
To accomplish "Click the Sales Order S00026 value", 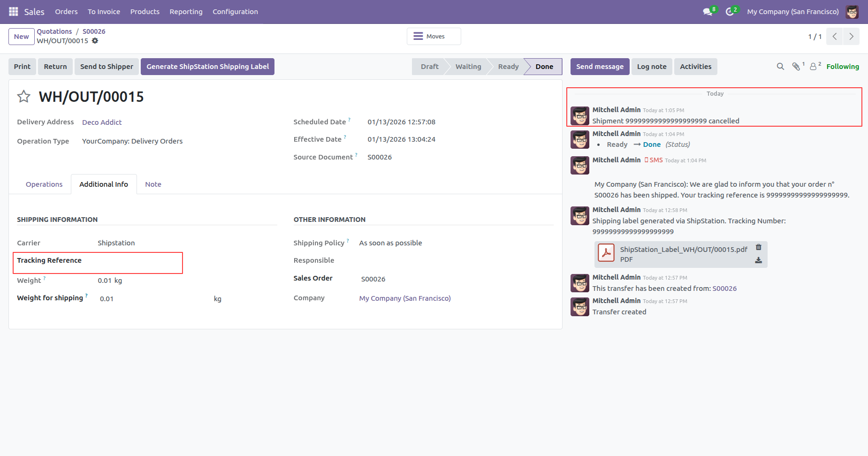I will 373,279.
